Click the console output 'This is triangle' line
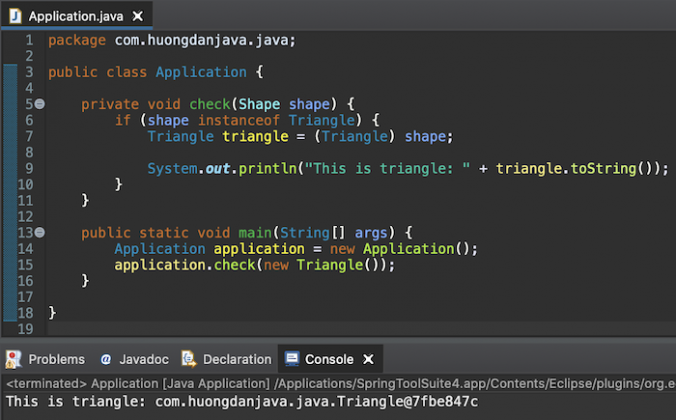Viewport: 676px width, 420px height. [241, 402]
